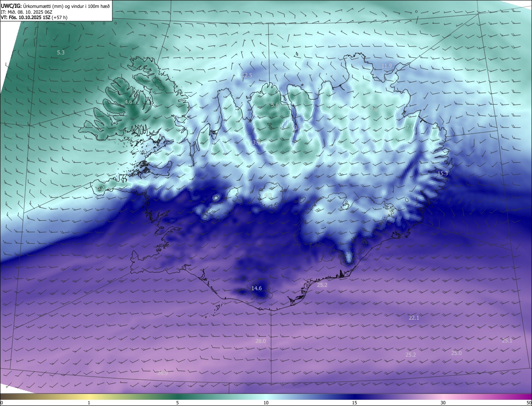Click the 25.2 value beside the 25.0 label
The width and height of the screenshot is (532, 406).
[411, 355]
